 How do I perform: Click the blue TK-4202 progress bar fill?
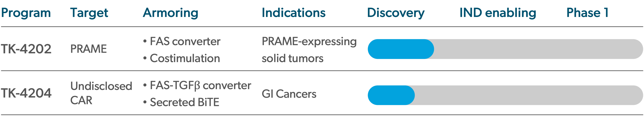tap(401, 49)
